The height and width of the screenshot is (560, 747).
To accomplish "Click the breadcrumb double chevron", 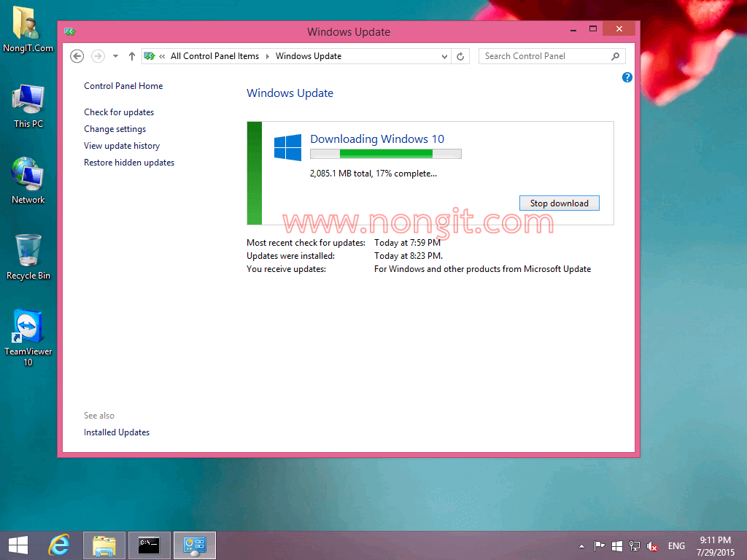I will coord(162,56).
